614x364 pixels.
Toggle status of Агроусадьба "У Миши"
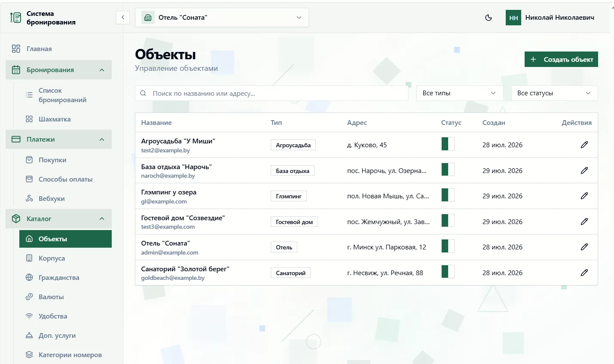448,144
